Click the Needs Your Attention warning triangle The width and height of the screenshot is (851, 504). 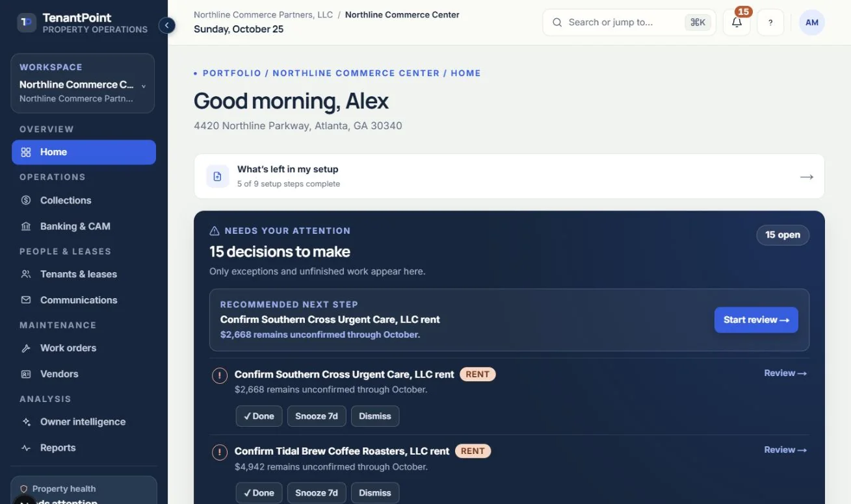coord(215,231)
